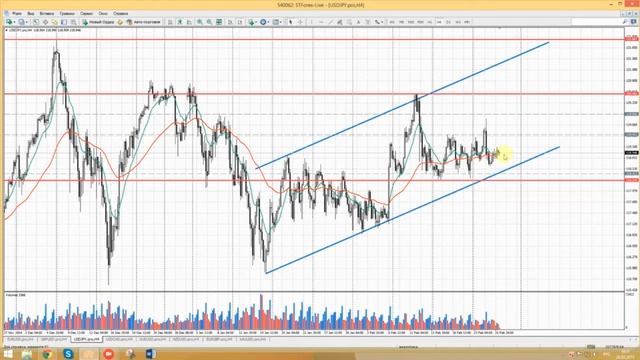Open the Navigator panel icon
640x360 pixels.
point(54,22)
